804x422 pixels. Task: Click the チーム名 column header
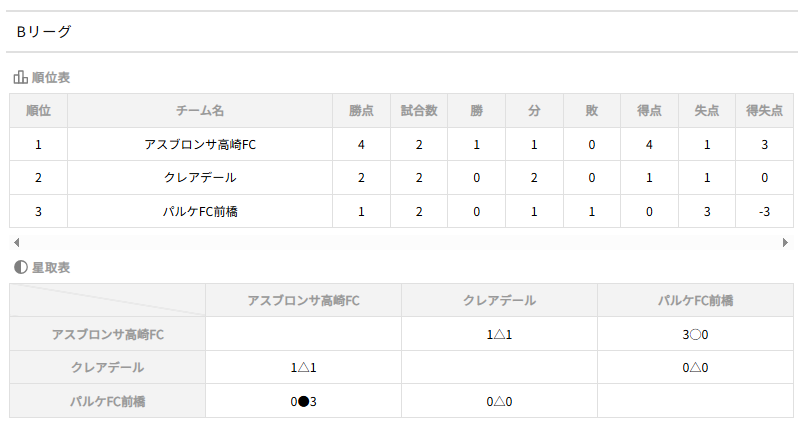click(200, 111)
